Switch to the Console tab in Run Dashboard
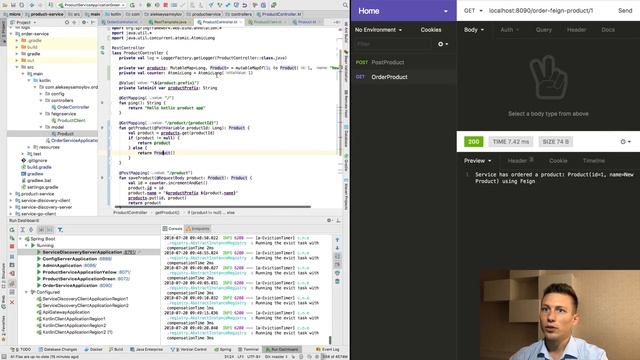This screenshot has width=640, height=360. (173, 229)
